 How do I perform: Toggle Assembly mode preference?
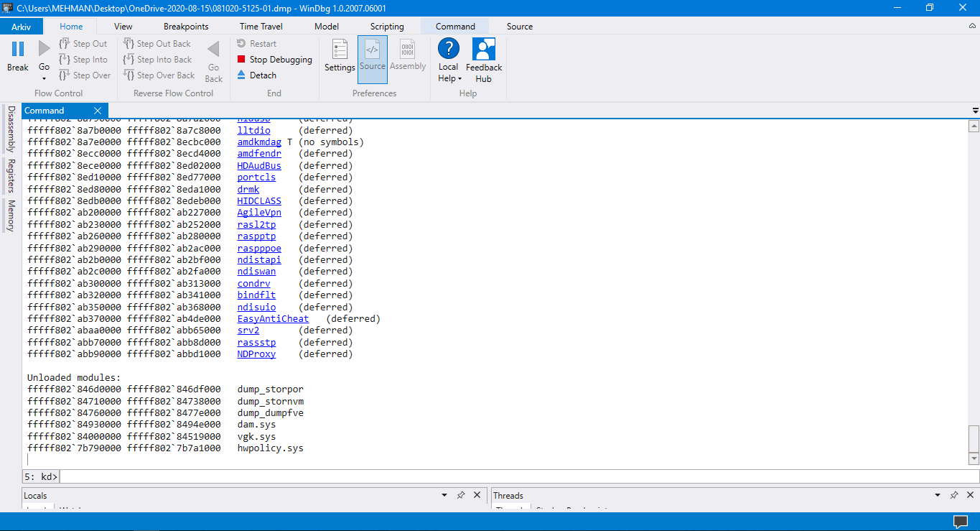click(408, 55)
